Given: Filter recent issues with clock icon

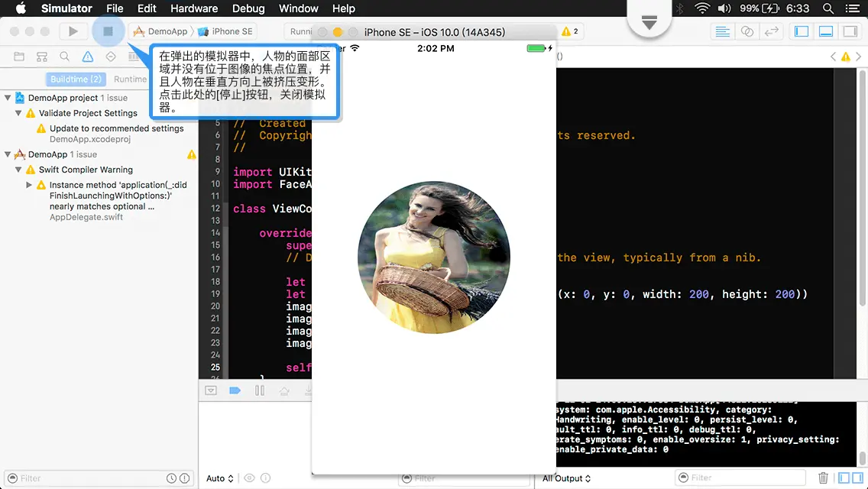Looking at the screenshot, I should (x=172, y=478).
